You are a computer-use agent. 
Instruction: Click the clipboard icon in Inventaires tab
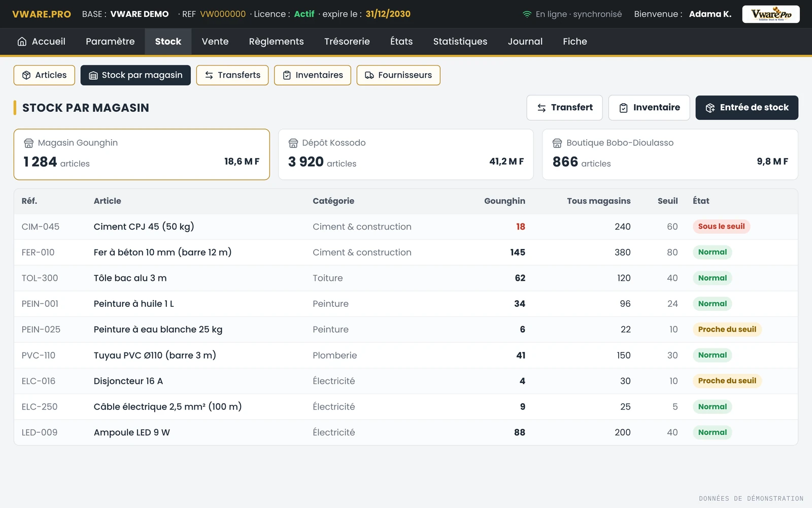(x=287, y=75)
